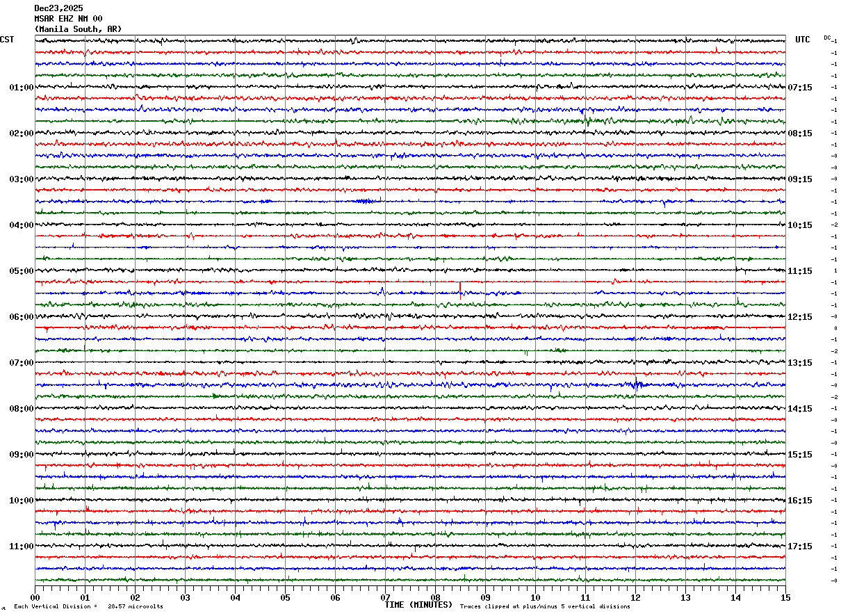Click the CST timezone label
This screenshot has width=841, height=616.
(x=7, y=40)
